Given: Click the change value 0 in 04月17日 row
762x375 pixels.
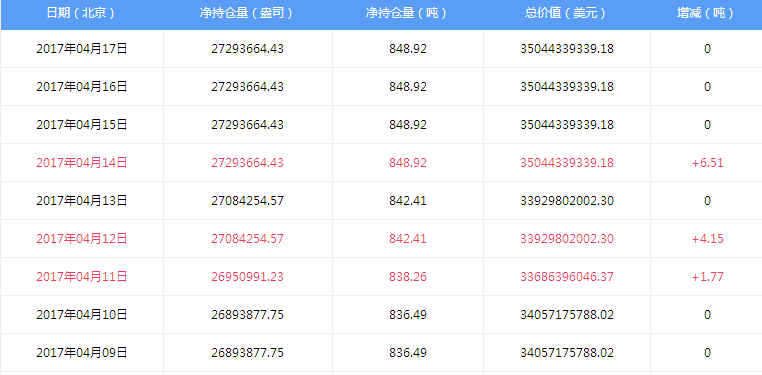Looking at the screenshot, I should click(707, 49).
